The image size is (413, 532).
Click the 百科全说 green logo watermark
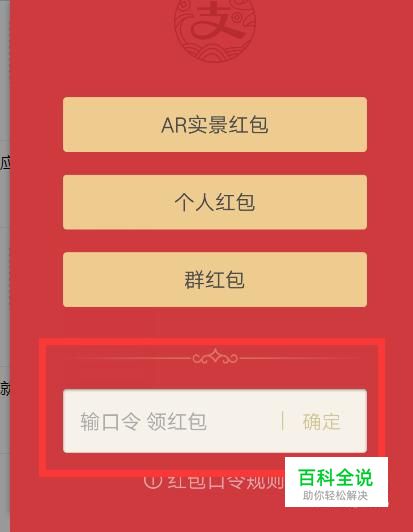click(x=336, y=477)
